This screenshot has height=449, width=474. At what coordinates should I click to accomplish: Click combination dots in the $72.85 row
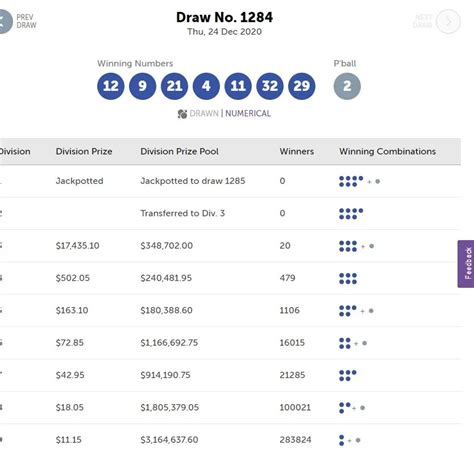pos(353,343)
